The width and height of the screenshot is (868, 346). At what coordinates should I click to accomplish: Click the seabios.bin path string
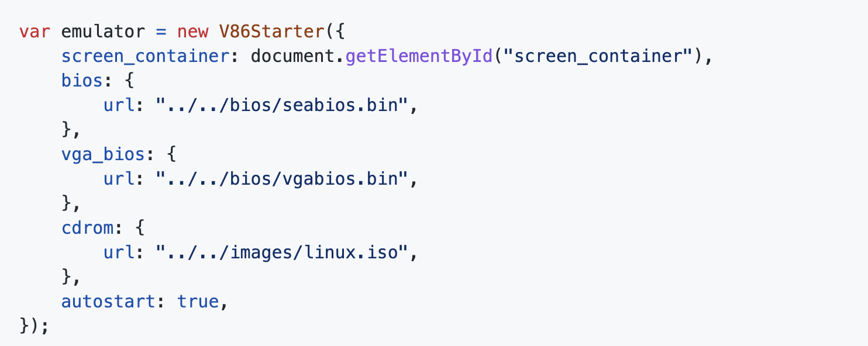click(282, 106)
